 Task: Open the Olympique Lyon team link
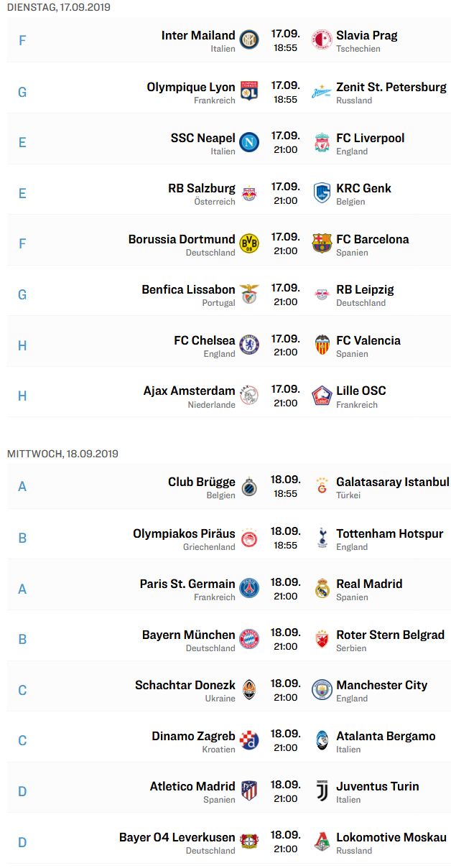point(191,87)
